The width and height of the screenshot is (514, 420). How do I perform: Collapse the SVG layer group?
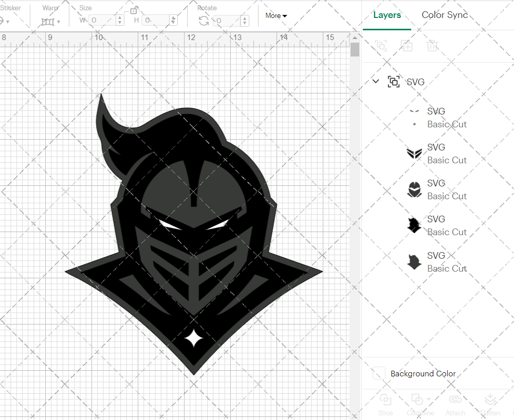click(x=375, y=81)
